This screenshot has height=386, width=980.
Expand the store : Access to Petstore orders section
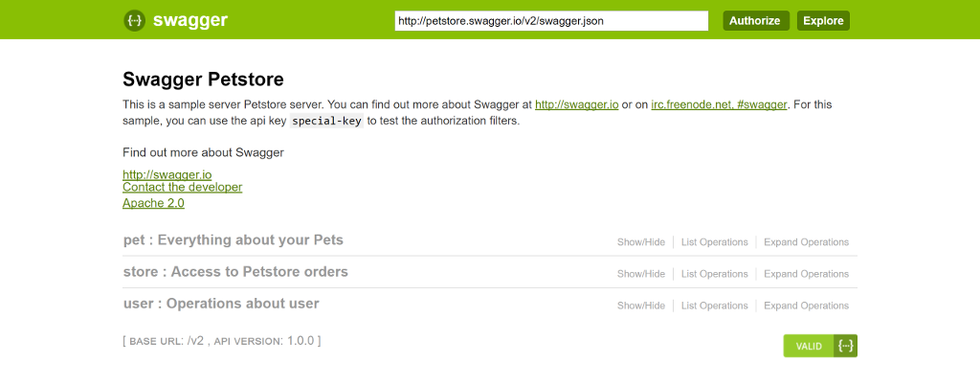[235, 272]
